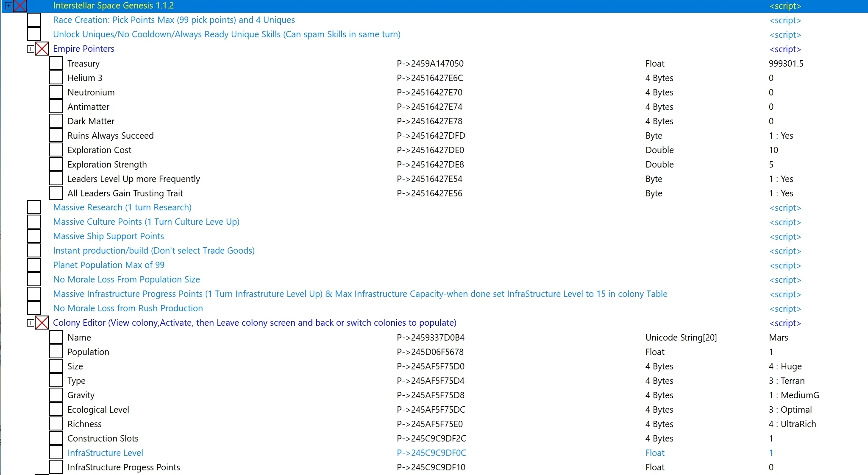
Task: Freeze the Treasury value checkbox
Action: tap(56, 63)
